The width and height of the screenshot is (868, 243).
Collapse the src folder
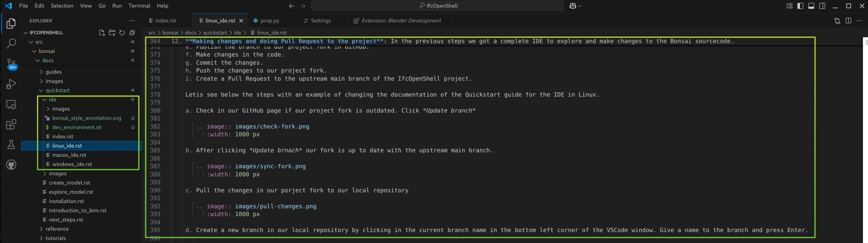[31, 42]
